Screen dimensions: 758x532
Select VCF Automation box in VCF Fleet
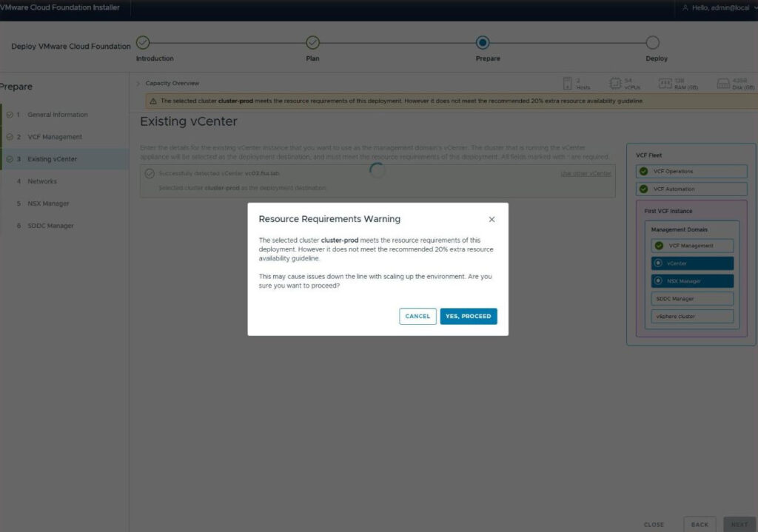(691, 189)
